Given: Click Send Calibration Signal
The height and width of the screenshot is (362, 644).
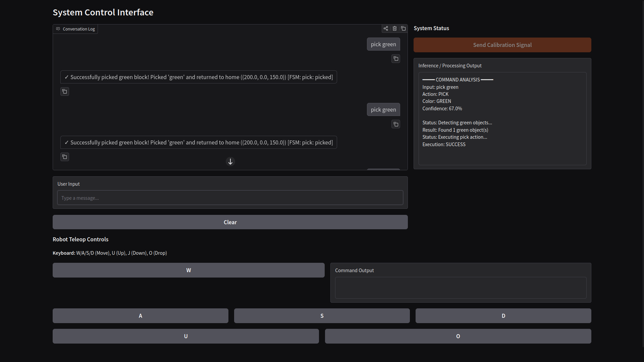Looking at the screenshot, I should 502,45.
